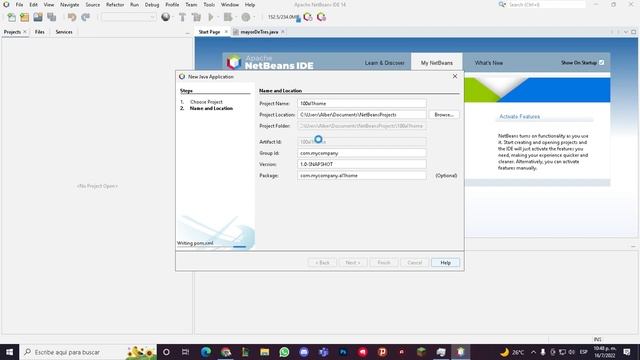This screenshot has width=640, height=360.
Task: Click the Debug Project icon
Action: [228, 17]
